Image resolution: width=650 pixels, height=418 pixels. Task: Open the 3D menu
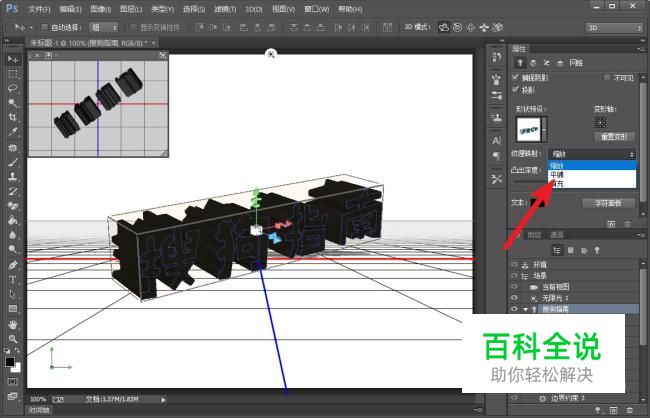[x=254, y=9]
